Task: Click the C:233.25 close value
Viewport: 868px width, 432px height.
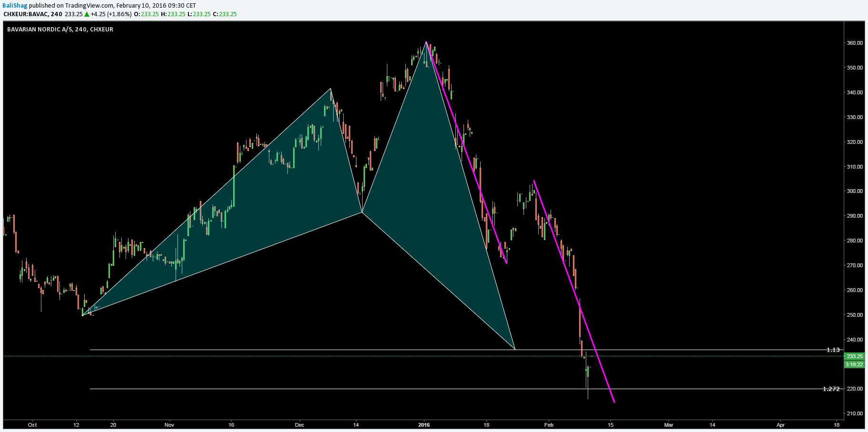Action: tap(225, 14)
